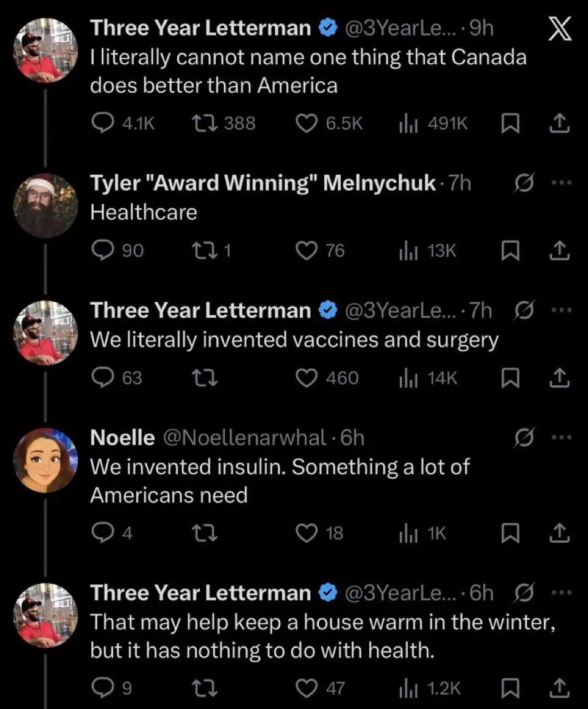This screenshot has width=588, height=709.
Task: Reply to the original Canada tweet
Action: point(101,123)
